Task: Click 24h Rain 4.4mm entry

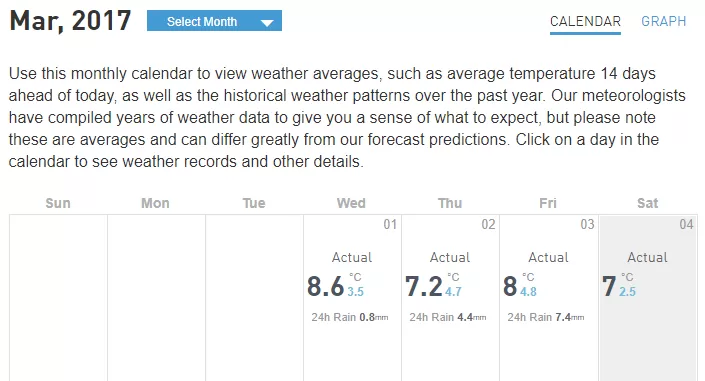Action: pos(448,317)
